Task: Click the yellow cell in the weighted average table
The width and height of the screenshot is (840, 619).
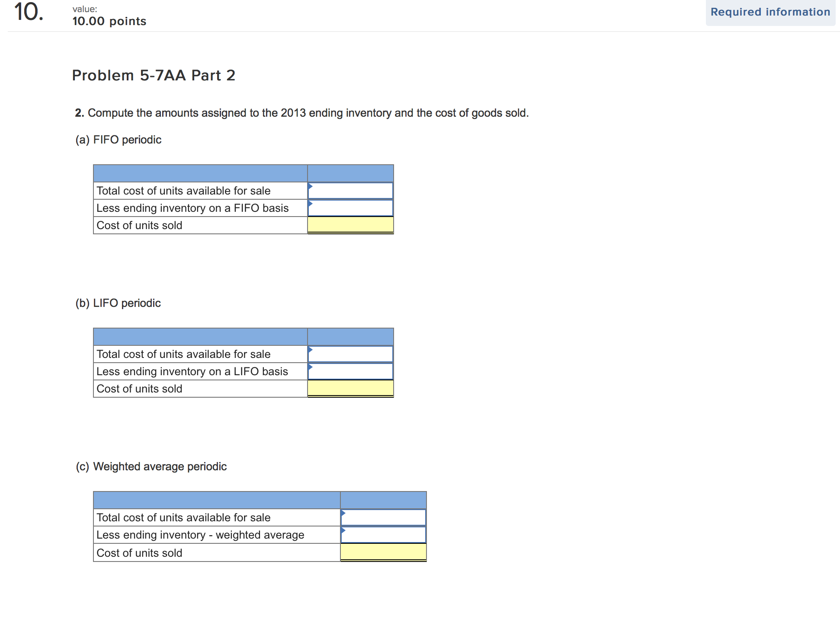Action: (x=383, y=552)
